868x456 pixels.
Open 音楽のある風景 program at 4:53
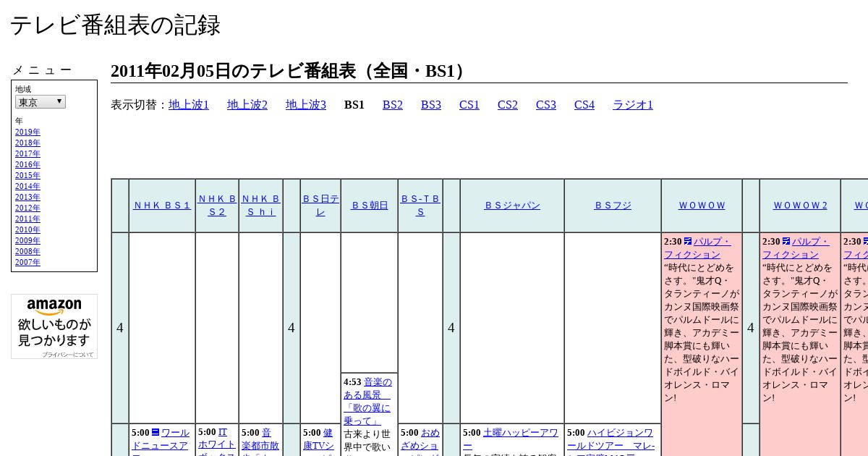click(367, 402)
